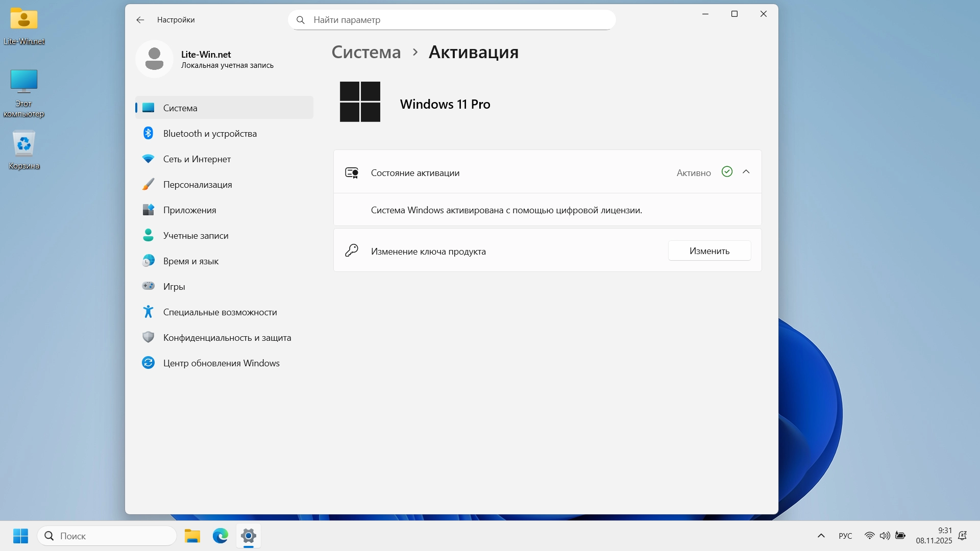Click the Windows Update circular arrows icon
The image size is (980, 551).
coord(148,363)
